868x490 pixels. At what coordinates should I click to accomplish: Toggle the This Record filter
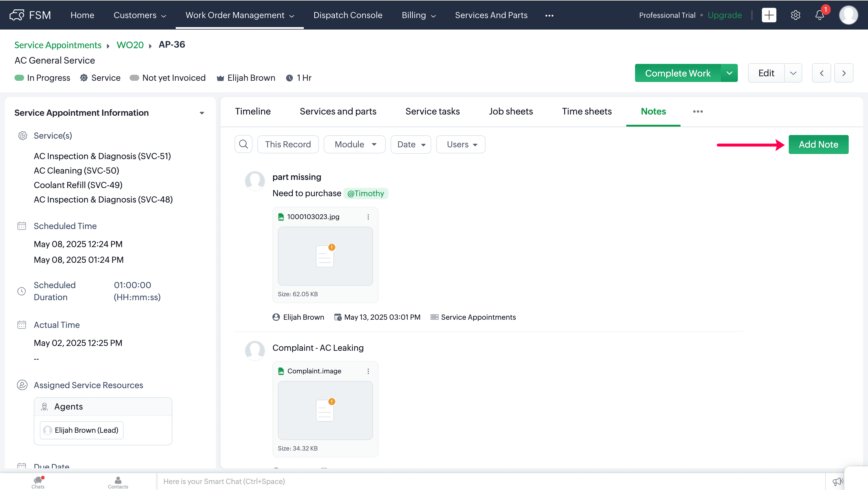(288, 144)
